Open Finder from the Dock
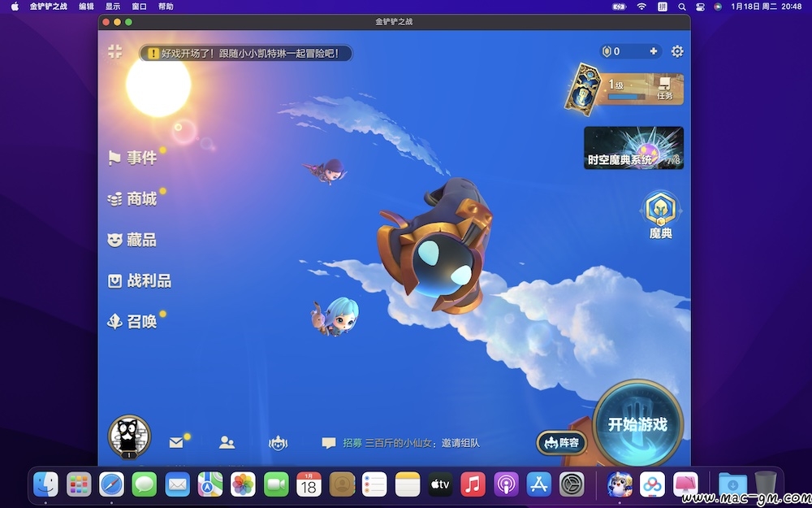Viewport: 812px width, 508px height. (45, 484)
